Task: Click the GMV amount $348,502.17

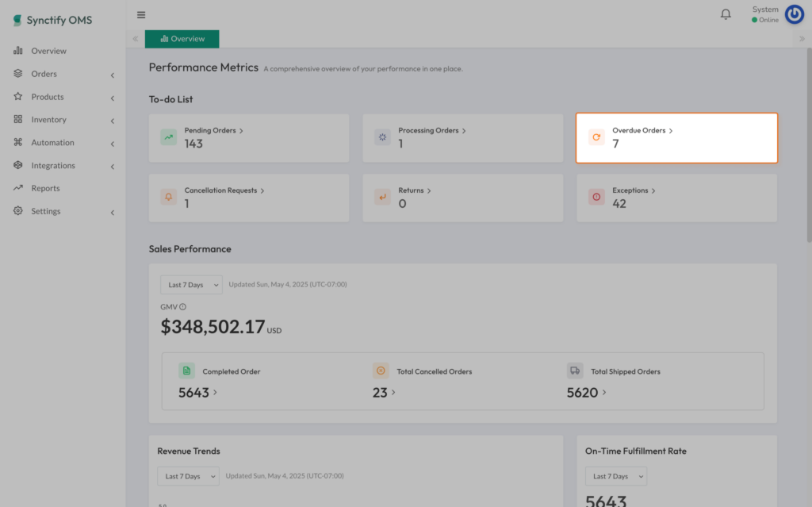Action: pos(213,327)
